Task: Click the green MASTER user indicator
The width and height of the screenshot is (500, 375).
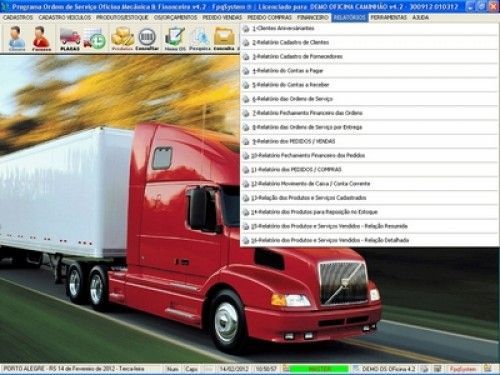Action: 319,369
